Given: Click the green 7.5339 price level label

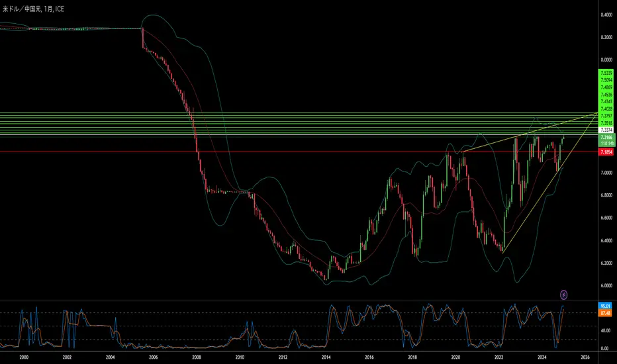Looking at the screenshot, I should click(x=605, y=72).
